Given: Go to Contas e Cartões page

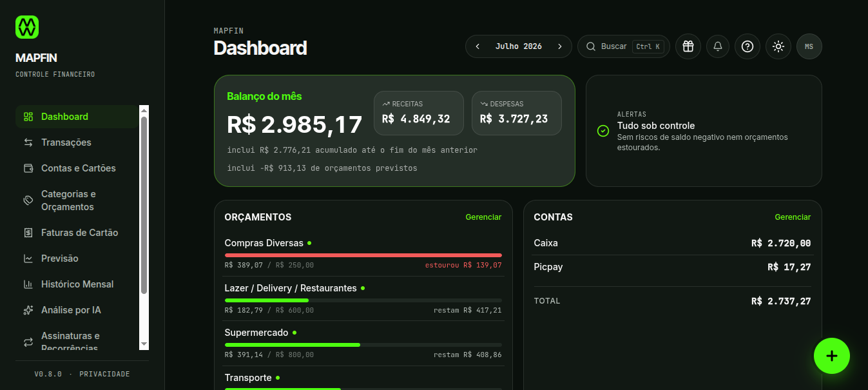Looking at the screenshot, I should coord(77,168).
